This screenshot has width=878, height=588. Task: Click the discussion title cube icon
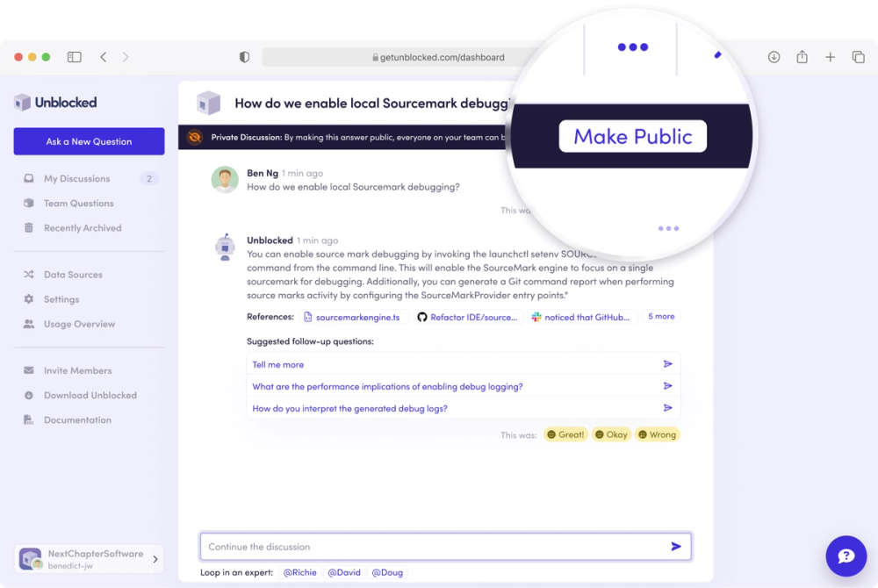click(208, 103)
